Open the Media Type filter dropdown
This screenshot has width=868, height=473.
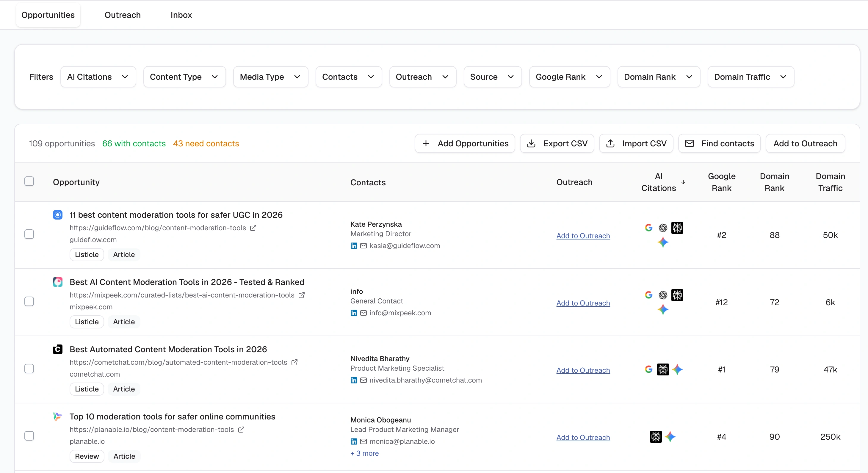pos(271,77)
